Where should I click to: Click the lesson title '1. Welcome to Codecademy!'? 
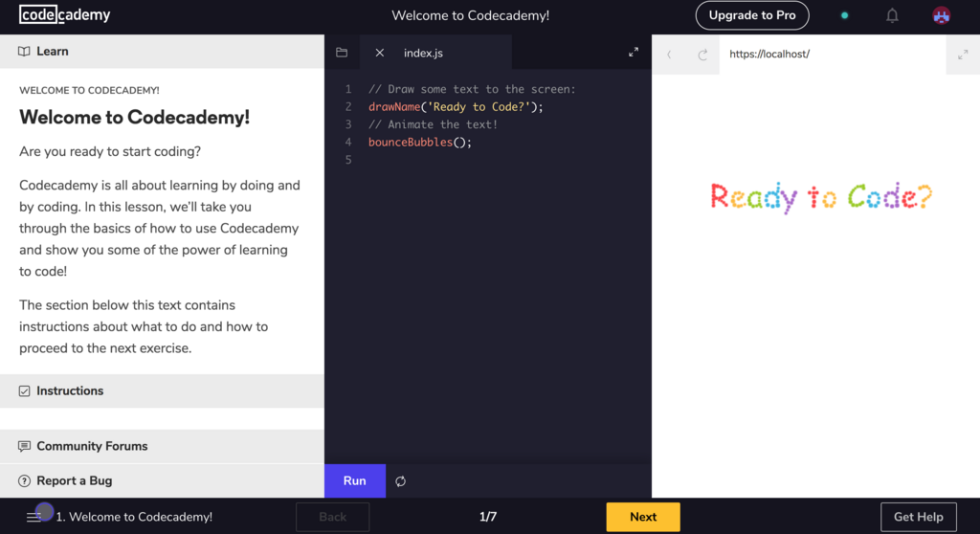pyautogui.click(x=134, y=517)
